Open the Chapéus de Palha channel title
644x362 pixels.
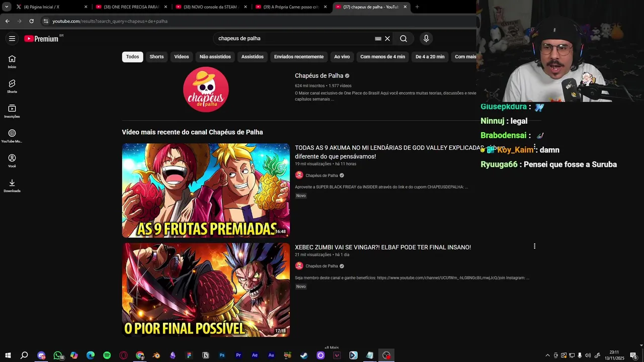pyautogui.click(x=319, y=76)
